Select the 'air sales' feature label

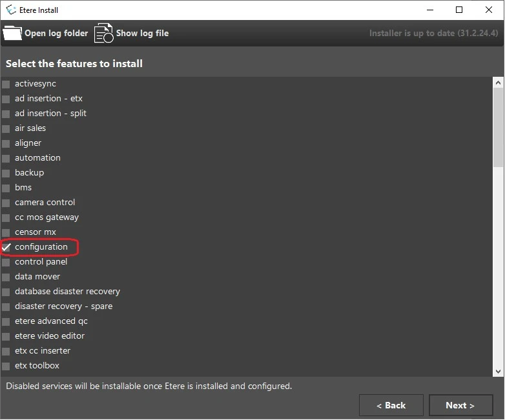tap(30, 128)
